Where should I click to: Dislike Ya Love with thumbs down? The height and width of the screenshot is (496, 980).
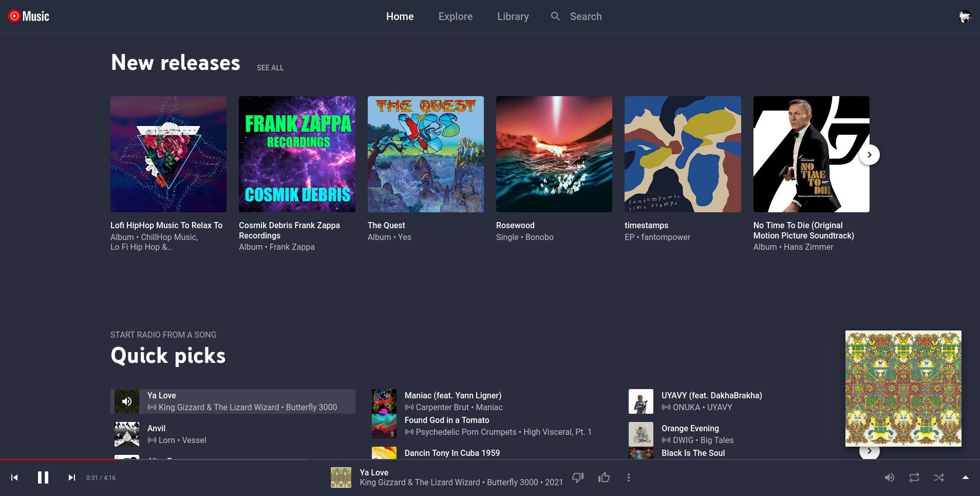click(578, 477)
